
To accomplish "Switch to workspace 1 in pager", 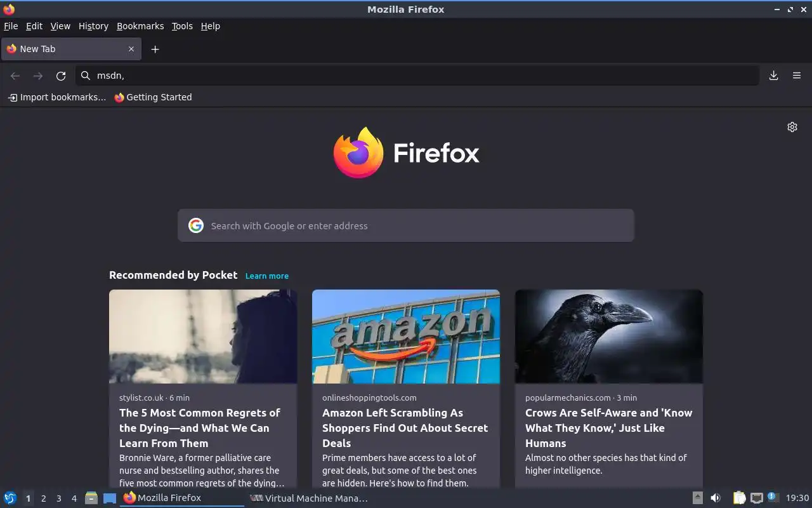I will (28, 498).
